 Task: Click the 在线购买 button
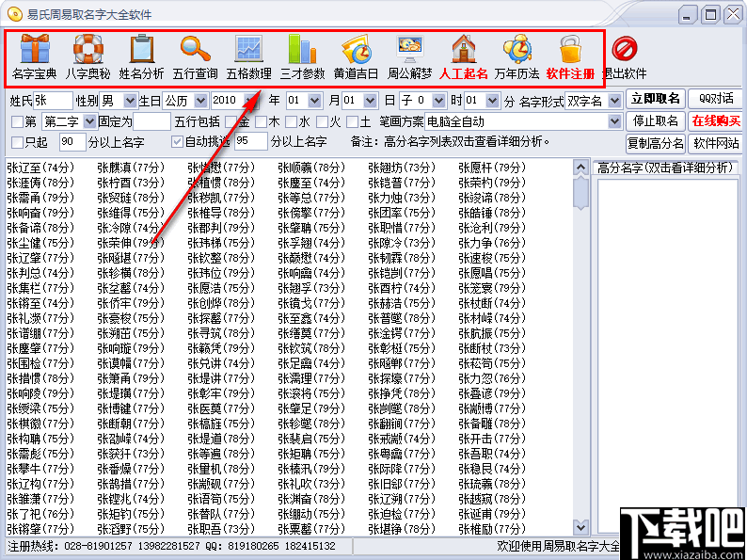(716, 121)
